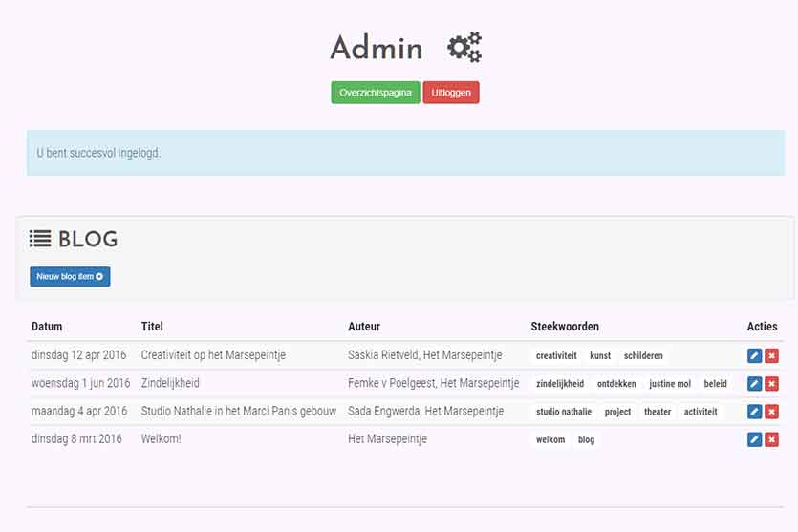Image resolution: width=798 pixels, height=532 pixels.
Task: Click the edit icon for the Welkom! post
Action: tap(754, 439)
